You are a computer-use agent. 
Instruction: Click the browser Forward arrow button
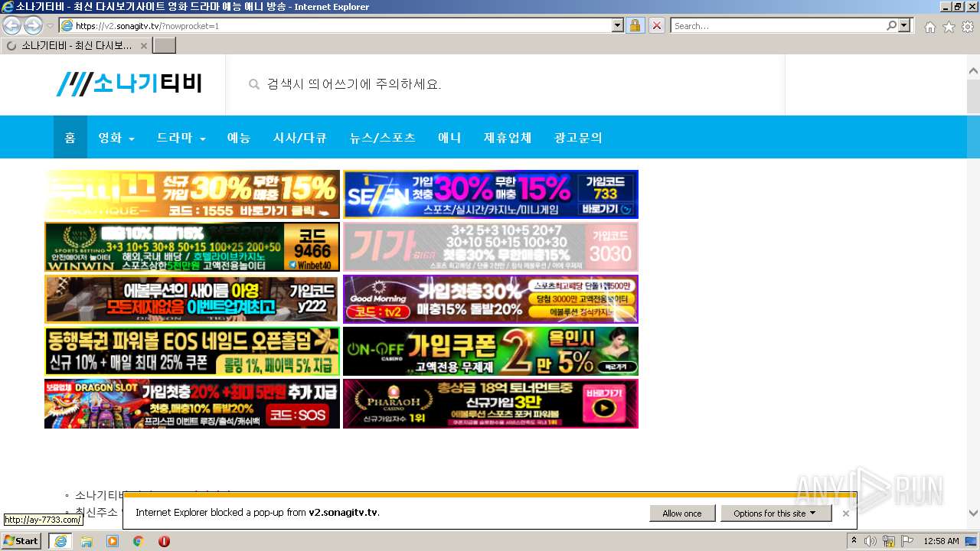pos(33,25)
